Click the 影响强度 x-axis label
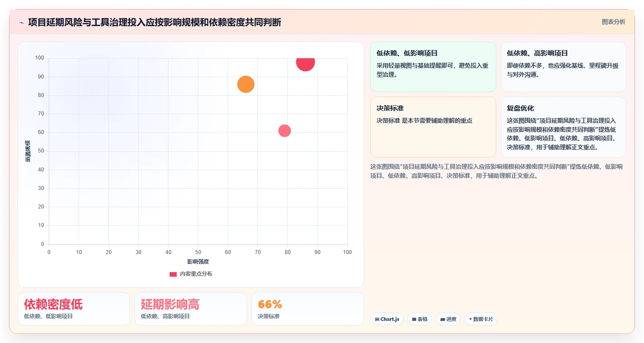The height and width of the screenshot is (343, 644). (x=198, y=262)
